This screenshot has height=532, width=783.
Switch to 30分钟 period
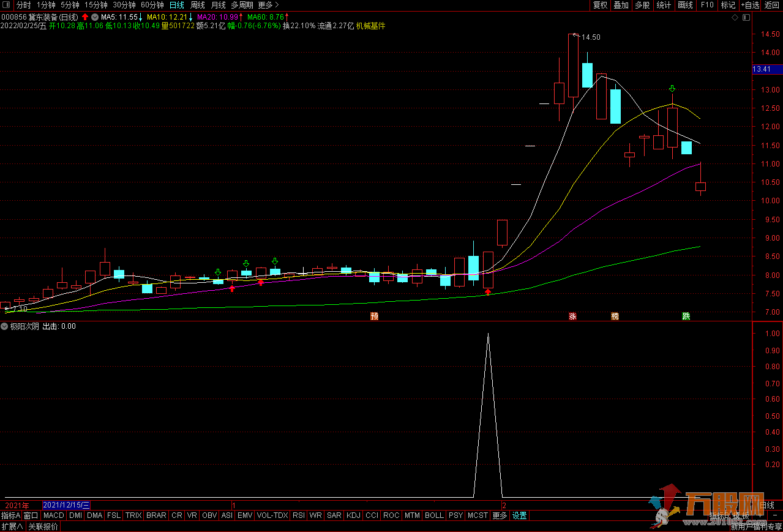(124, 5)
